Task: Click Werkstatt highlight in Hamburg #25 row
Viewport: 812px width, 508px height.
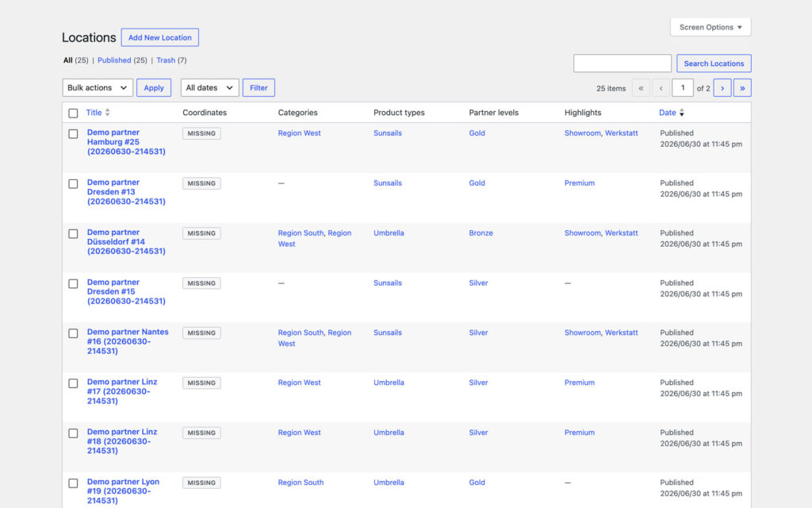Action: (622, 133)
